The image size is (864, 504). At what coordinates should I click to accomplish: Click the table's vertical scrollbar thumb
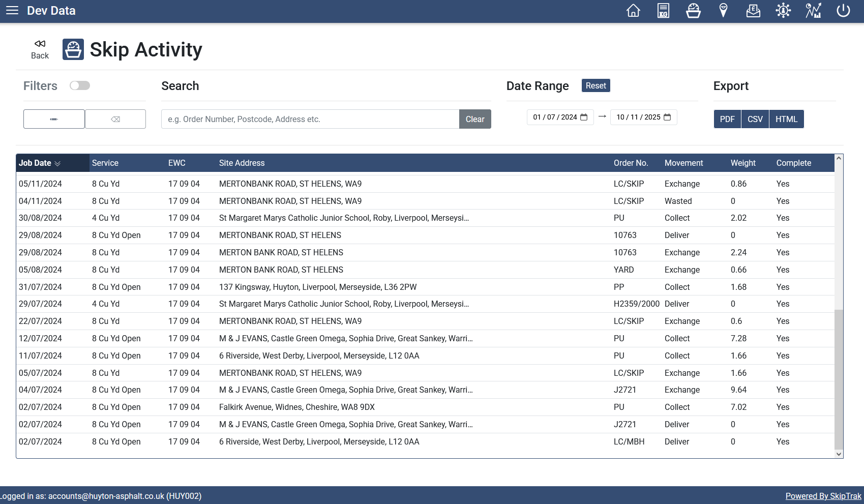(839, 379)
